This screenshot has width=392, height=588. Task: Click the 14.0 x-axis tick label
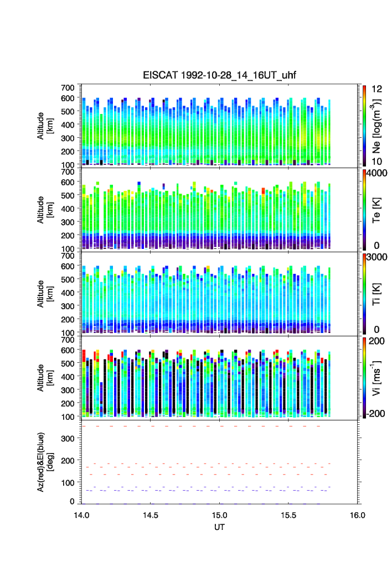[81, 515]
